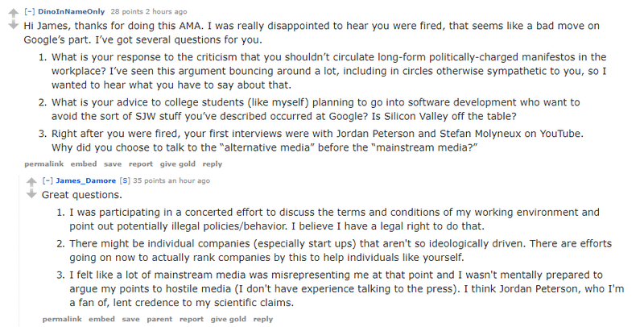Embed DinoInNameOnly's comment

[84, 164]
